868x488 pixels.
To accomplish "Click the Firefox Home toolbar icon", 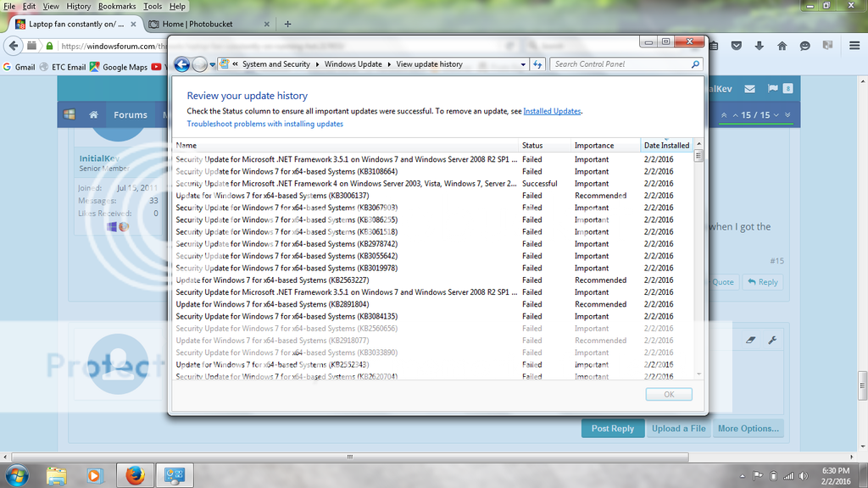I will click(782, 46).
